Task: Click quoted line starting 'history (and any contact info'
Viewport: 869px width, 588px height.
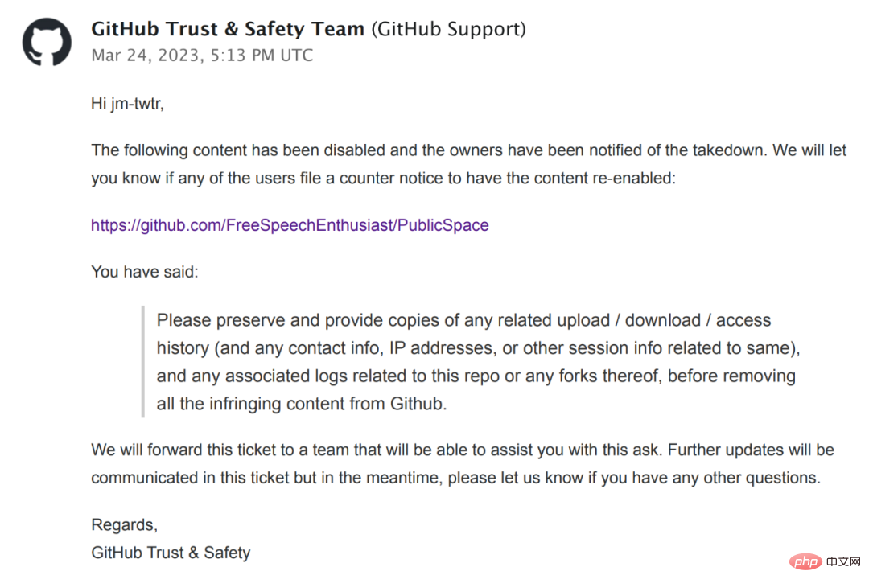Action: point(478,348)
